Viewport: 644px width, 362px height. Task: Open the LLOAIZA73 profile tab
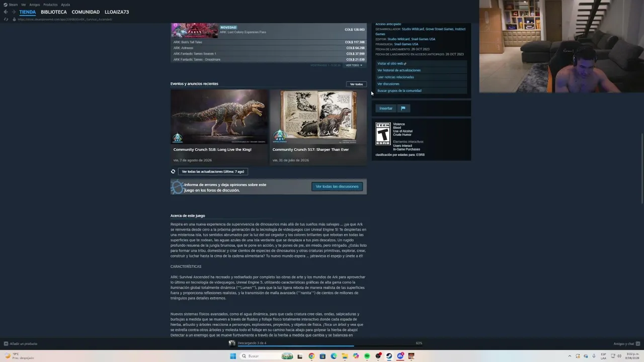pos(117,12)
